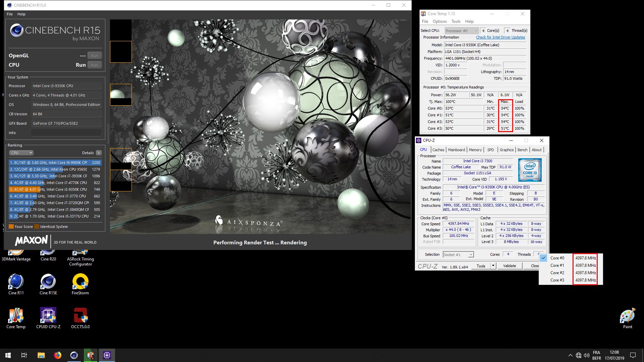Click CPU-Z Validate button
The height and width of the screenshot is (362, 644).
[509, 266]
